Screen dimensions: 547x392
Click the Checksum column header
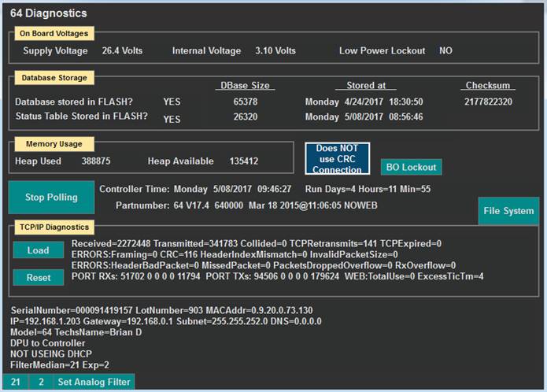coord(489,85)
